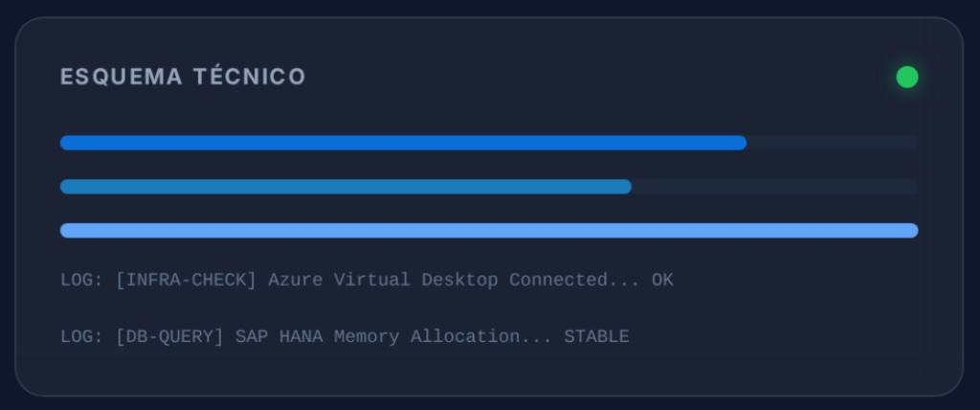The image size is (980, 410).
Task: Click the word Desktop in the Azure log line
Action: 459,281
